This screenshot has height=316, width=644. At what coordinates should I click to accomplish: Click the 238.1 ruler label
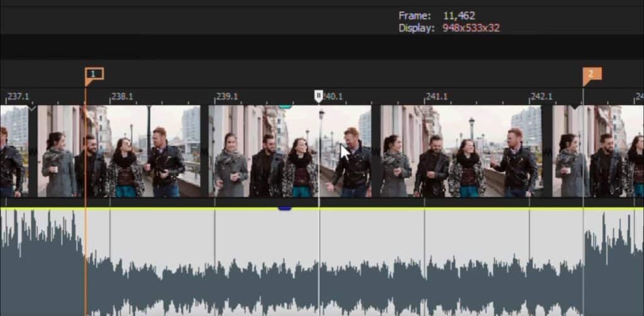(x=123, y=97)
